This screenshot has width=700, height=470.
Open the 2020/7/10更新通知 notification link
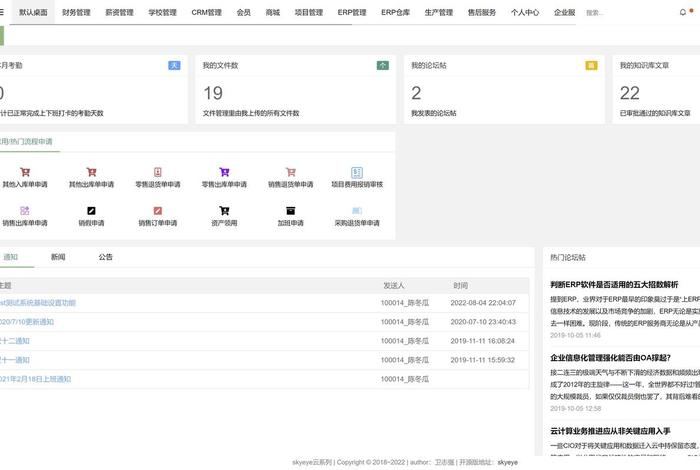click(27, 322)
